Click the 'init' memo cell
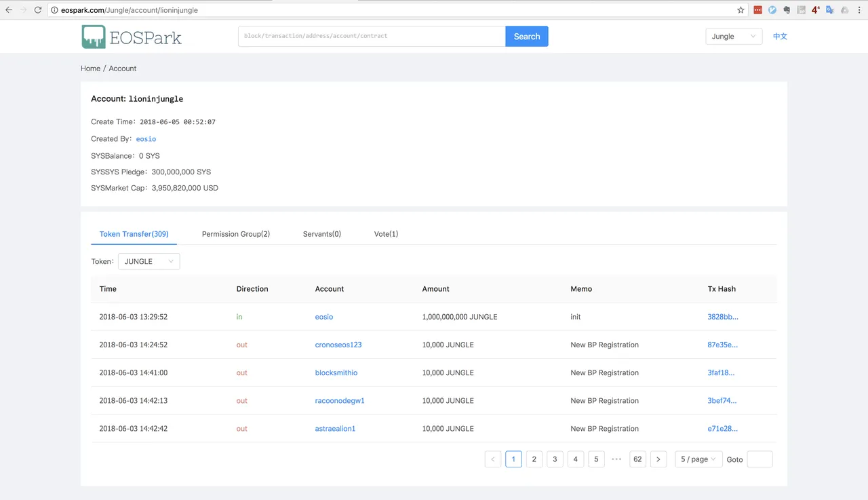 pyautogui.click(x=576, y=317)
